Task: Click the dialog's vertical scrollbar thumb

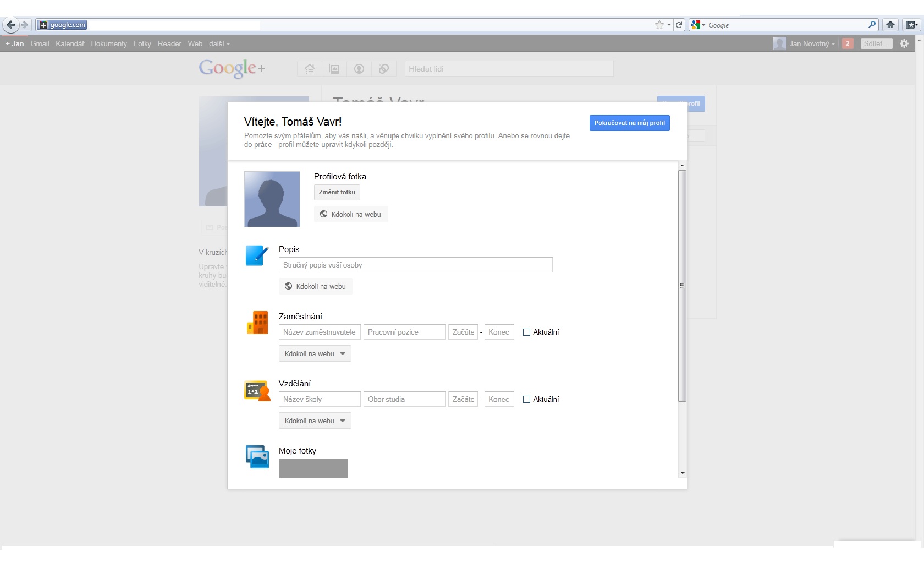Action: 682,286
